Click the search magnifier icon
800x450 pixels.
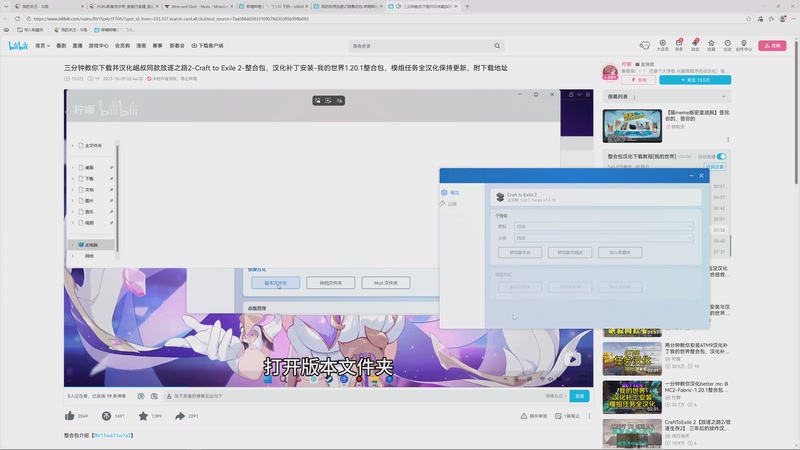(x=497, y=46)
